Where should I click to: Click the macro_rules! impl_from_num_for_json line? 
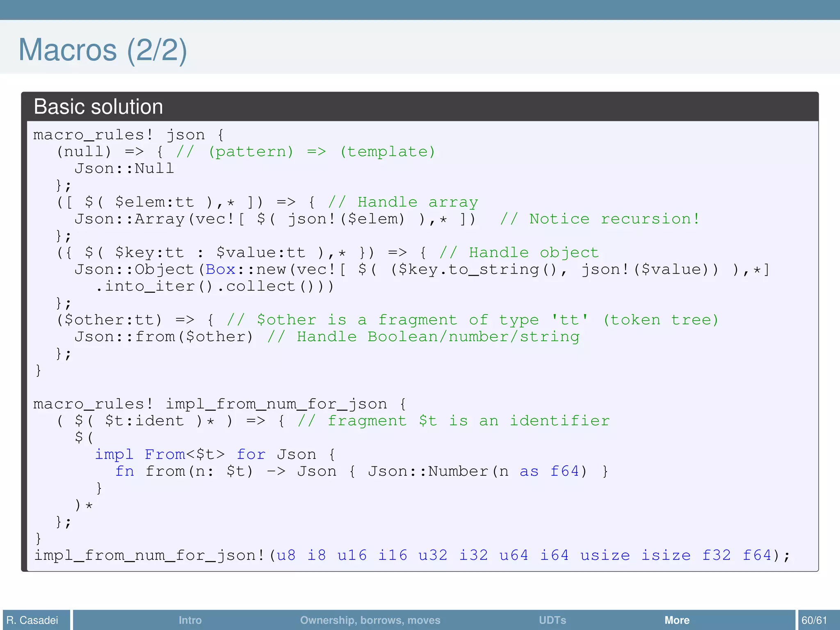click(219, 404)
